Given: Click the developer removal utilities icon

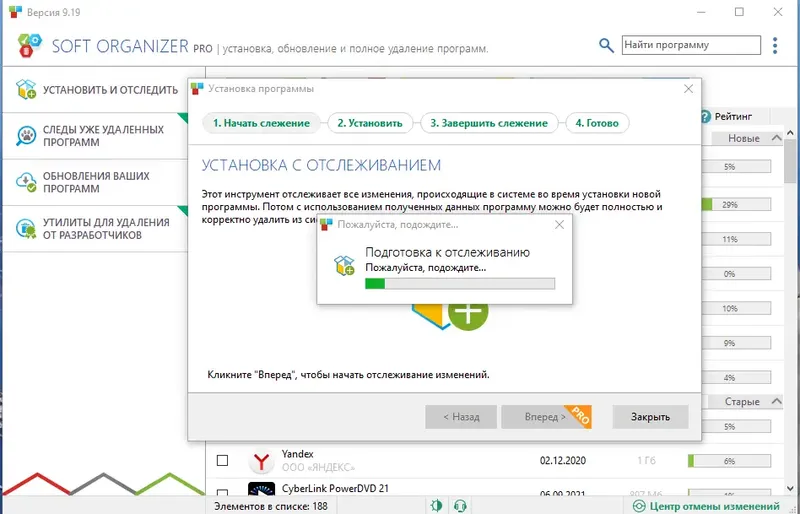Looking at the screenshot, I should tap(26, 229).
